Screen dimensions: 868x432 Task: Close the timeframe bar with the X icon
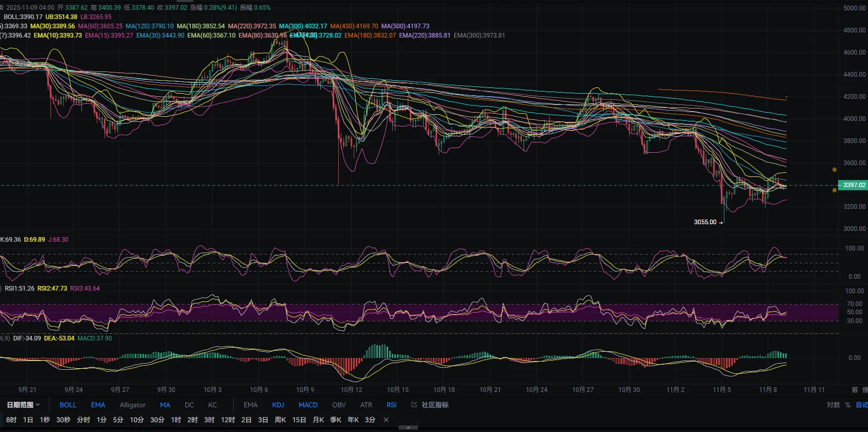386,420
